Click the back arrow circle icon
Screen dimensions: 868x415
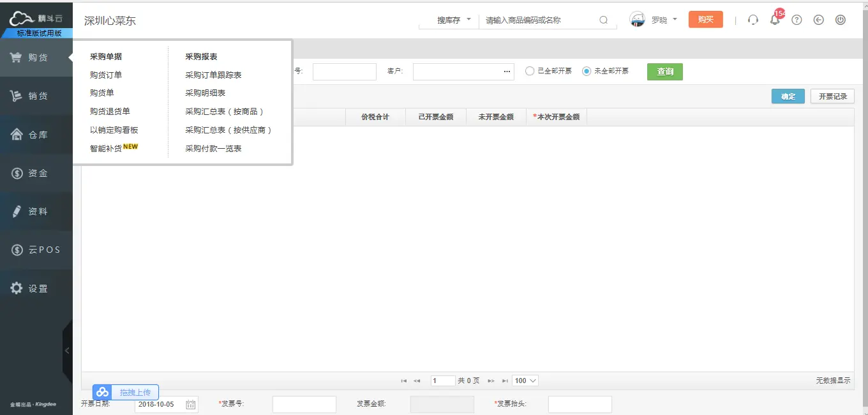819,20
